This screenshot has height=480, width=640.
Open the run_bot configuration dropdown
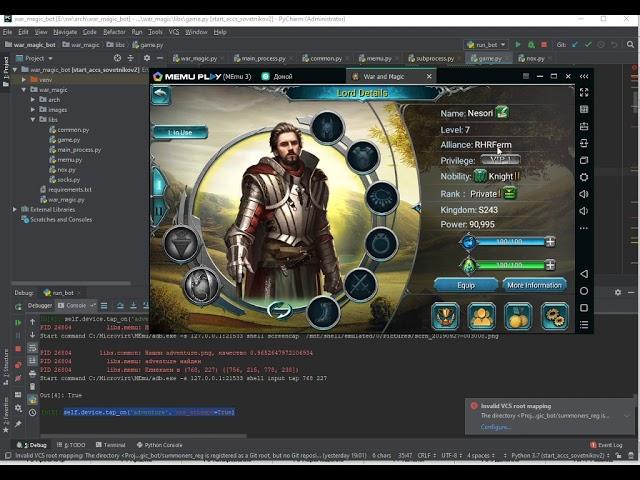tap(486, 44)
